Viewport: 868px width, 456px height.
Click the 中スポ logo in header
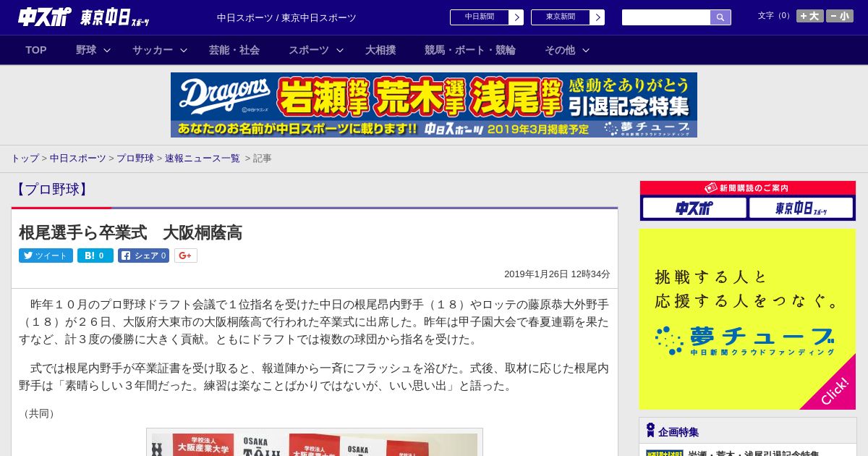[x=45, y=17]
